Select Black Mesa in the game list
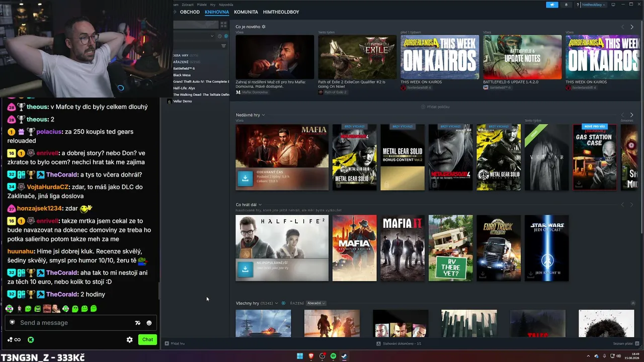 tap(182, 75)
